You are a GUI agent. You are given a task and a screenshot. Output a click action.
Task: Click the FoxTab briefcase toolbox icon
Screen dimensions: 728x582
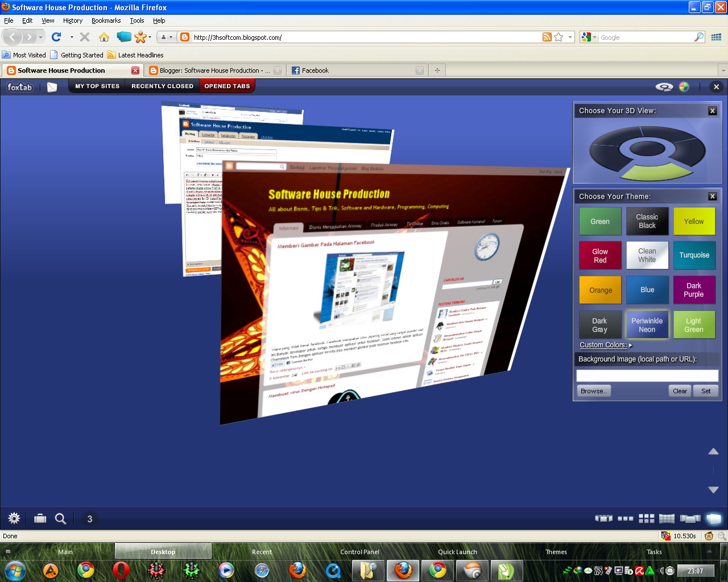click(x=40, y=518)
